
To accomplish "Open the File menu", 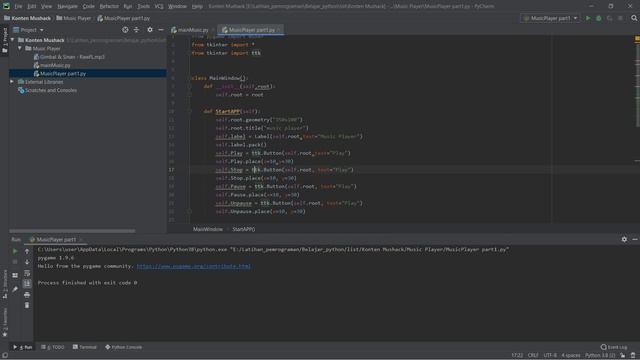I will click(x=18, y=6).
